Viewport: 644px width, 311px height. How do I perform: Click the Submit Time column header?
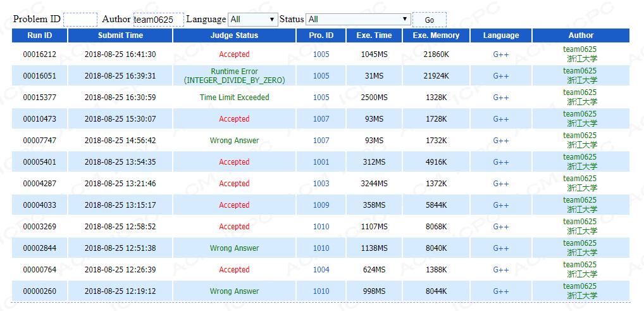(120, 35)
